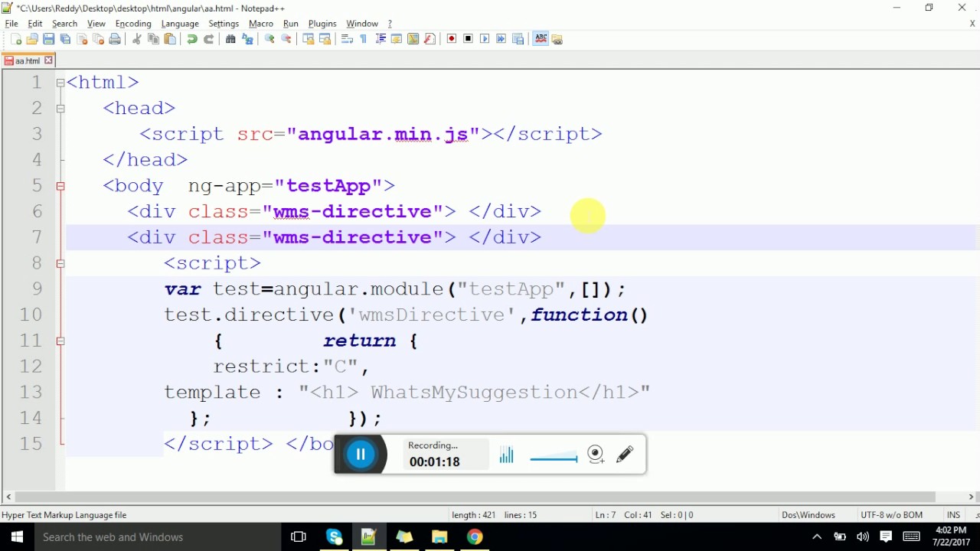Image resolution: width=980 pixels, height=551 pixels.
Task: Click the recorder pencil annotation icon
Action: [x=626, y=455]
